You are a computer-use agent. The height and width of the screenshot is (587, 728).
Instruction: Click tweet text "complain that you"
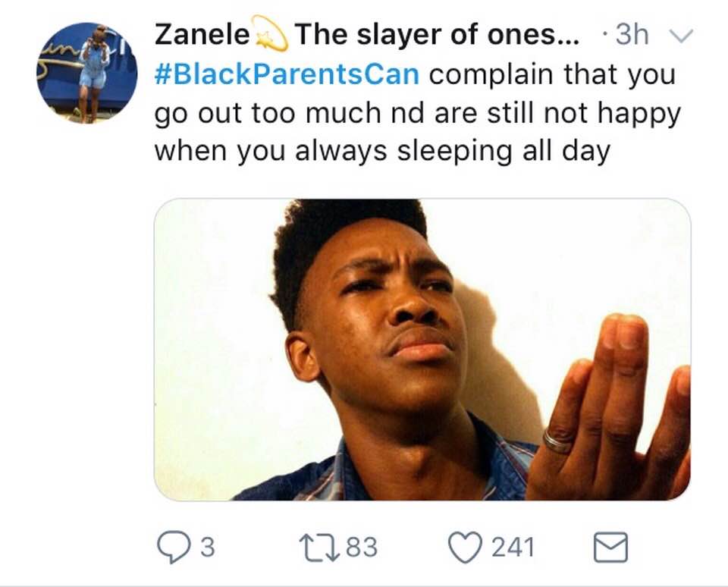click(x=552, y=74)
